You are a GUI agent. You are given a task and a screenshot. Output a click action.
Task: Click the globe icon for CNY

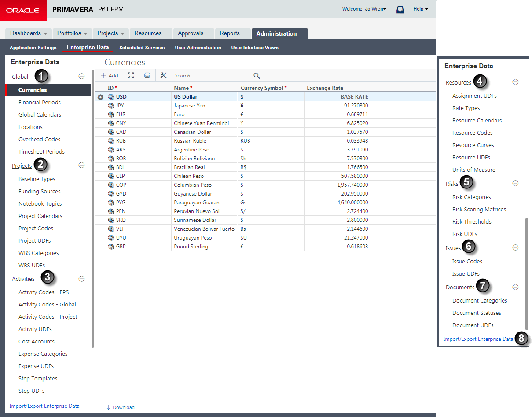tap(111, 123)
